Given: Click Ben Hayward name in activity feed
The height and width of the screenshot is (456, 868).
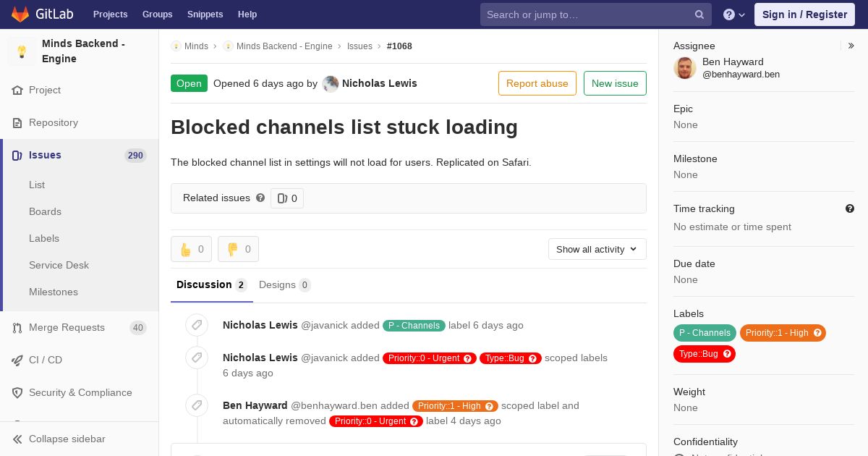Looking at the screenshot, I should click(x=255, y=406).
